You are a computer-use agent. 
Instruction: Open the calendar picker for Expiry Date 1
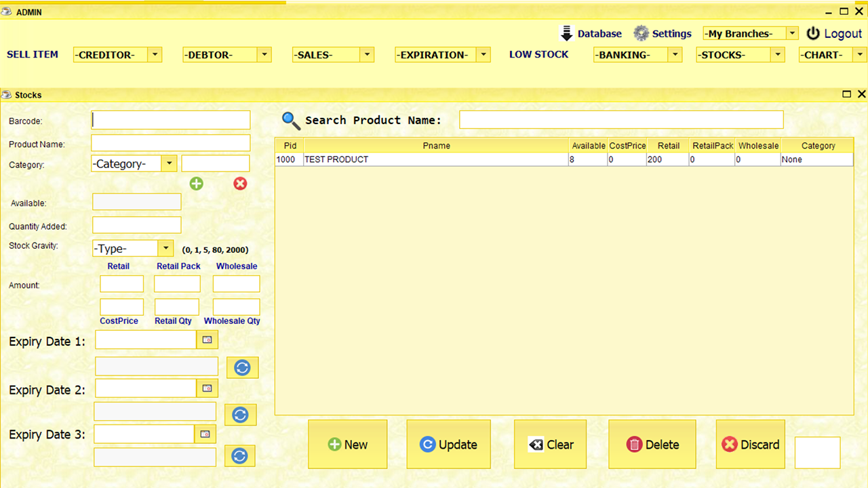point(206,340)
